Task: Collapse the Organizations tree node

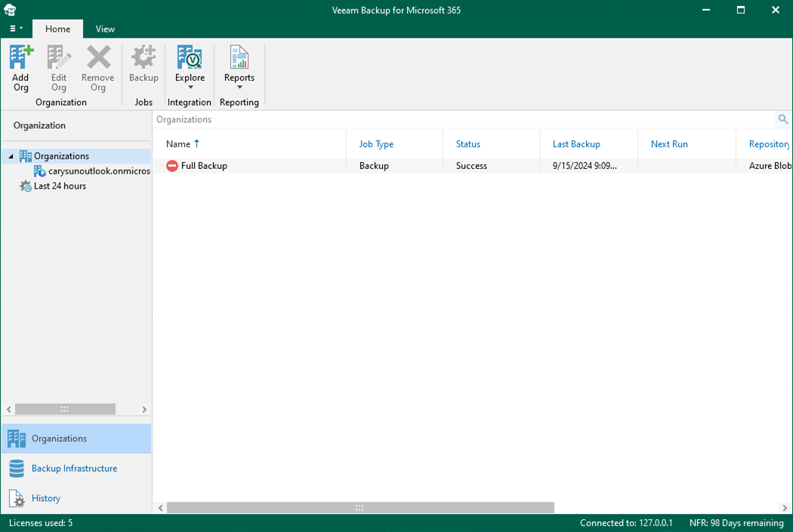Action: point(11,156)
